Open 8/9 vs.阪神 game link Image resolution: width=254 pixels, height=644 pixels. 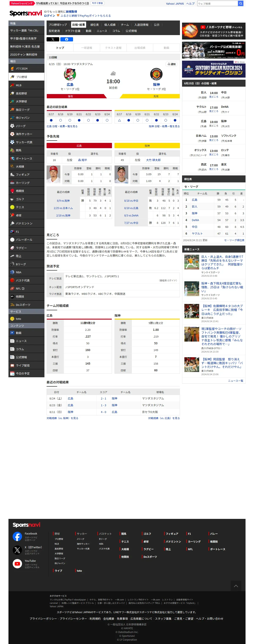(63, 201)
